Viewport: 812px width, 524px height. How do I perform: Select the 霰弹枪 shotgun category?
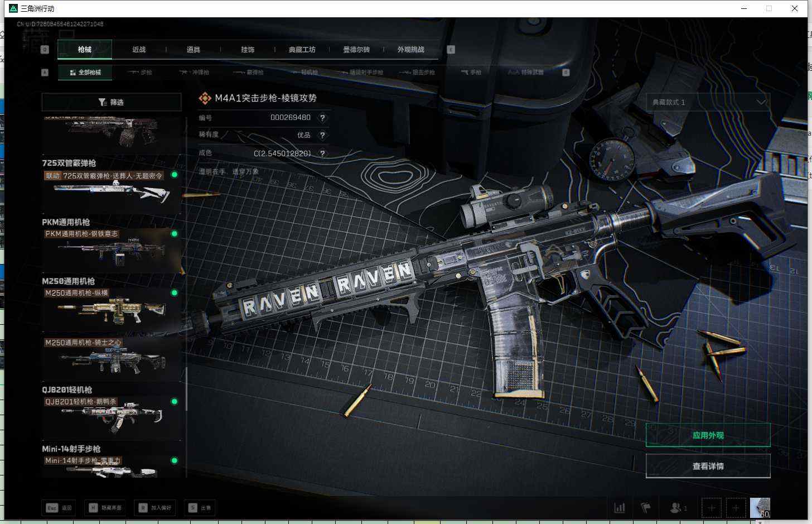(248, 73)
